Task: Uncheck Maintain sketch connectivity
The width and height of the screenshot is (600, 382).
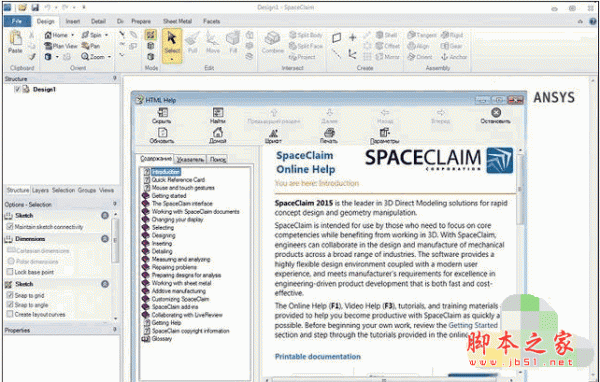Action: click(x=10, y=227)
